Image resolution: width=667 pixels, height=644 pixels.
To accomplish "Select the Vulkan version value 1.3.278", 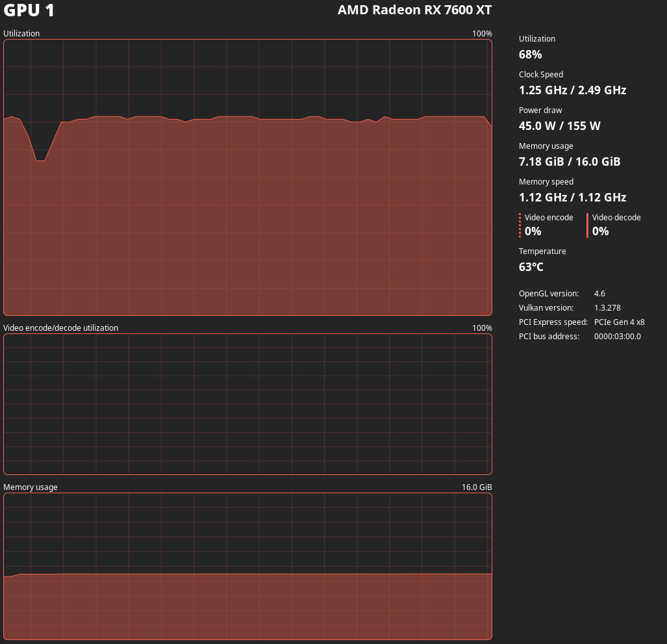I will [x=607, y=308].
